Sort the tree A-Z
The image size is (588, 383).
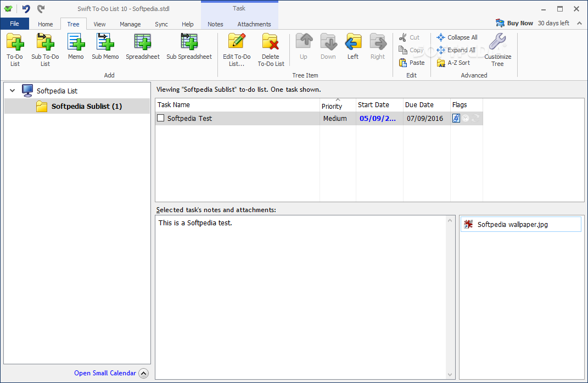(x=453, y=63)
